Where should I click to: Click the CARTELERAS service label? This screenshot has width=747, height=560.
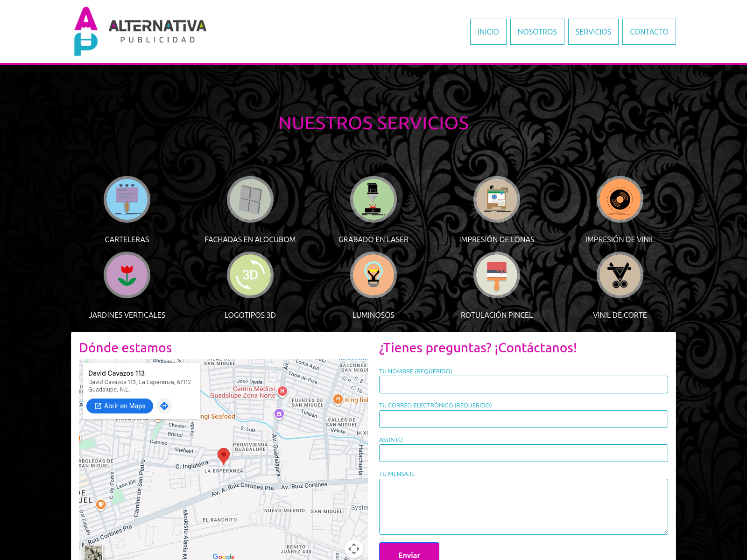click(x=127, y=239)
